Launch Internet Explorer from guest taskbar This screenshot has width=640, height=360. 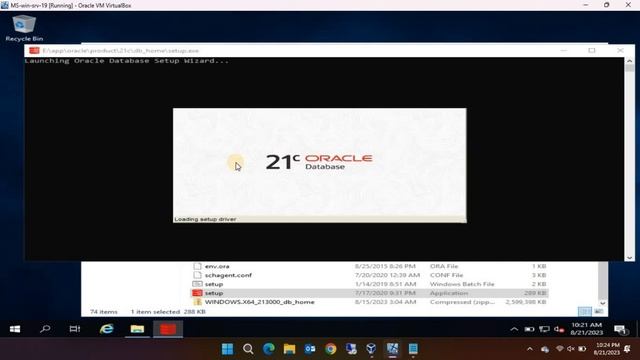107,329
